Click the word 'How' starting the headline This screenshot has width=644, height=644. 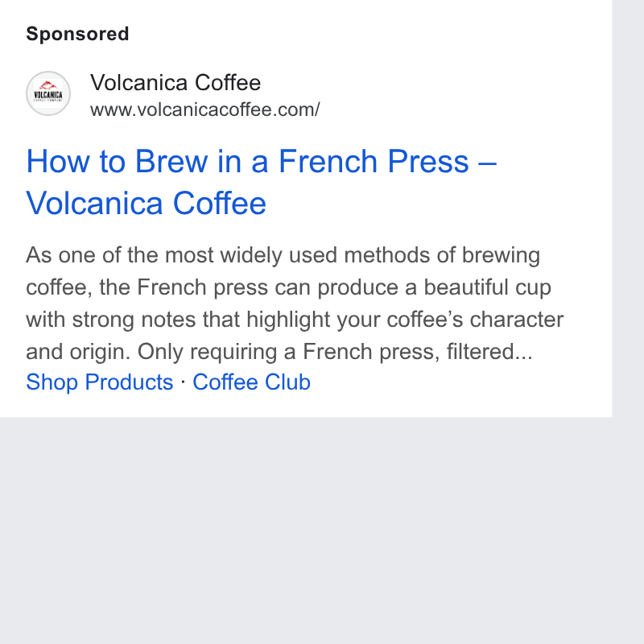pos(58,162)
